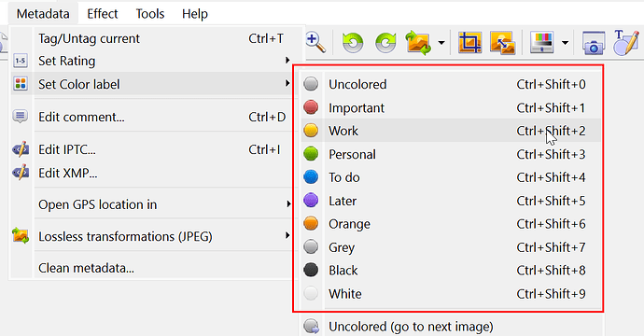Open the Tools menu

150,14
